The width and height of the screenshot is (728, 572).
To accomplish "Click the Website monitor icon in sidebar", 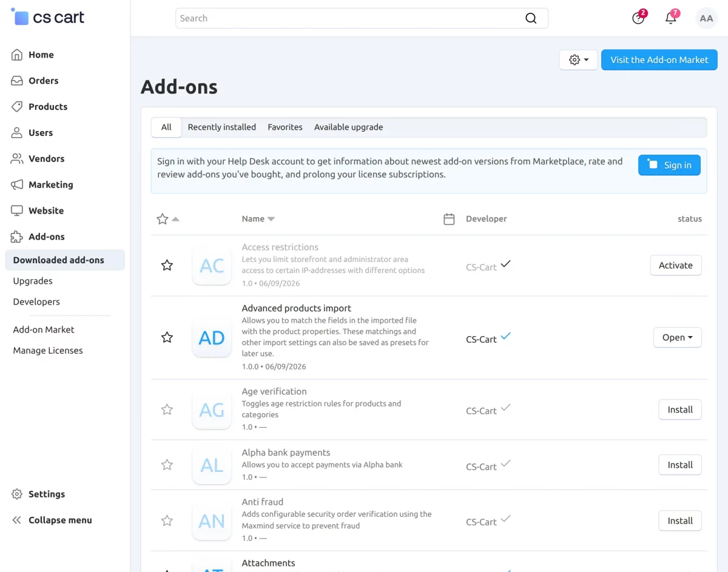I will (17, 211).
